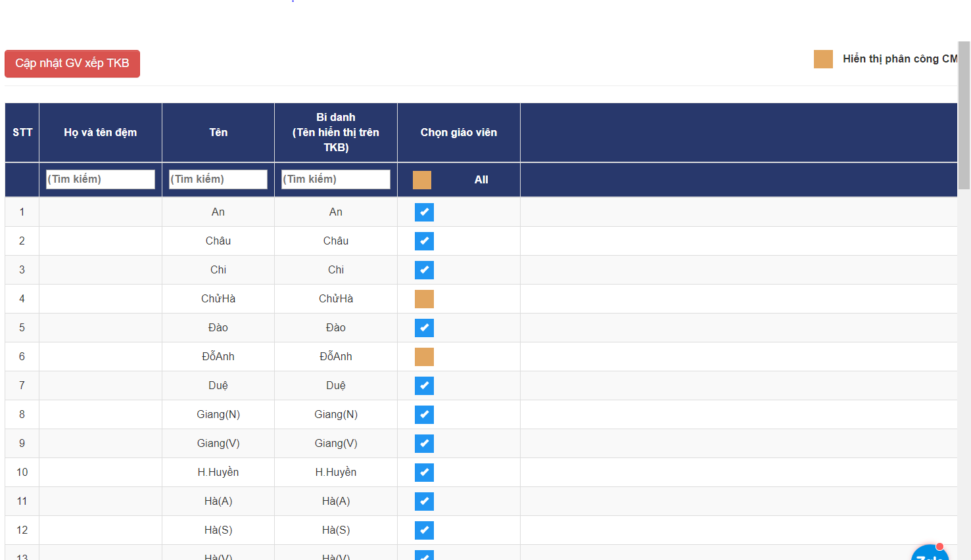Click the Cập nhật GV xếp TKB button
The width and height of the screenshot is (971, 560).
click(72, 64)
